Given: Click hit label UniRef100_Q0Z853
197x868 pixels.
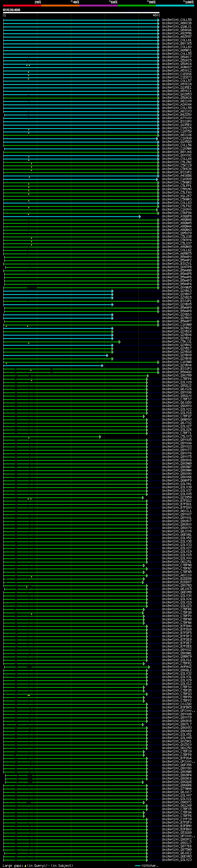Looking at the screenshot, I should pyautogui.click(x=177, y=94).
